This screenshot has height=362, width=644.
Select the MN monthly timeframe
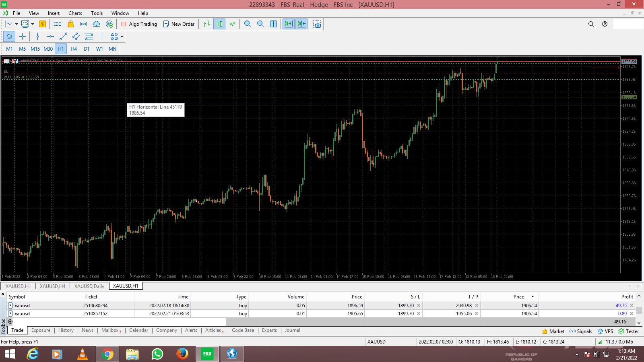click(x=112, y=49)
